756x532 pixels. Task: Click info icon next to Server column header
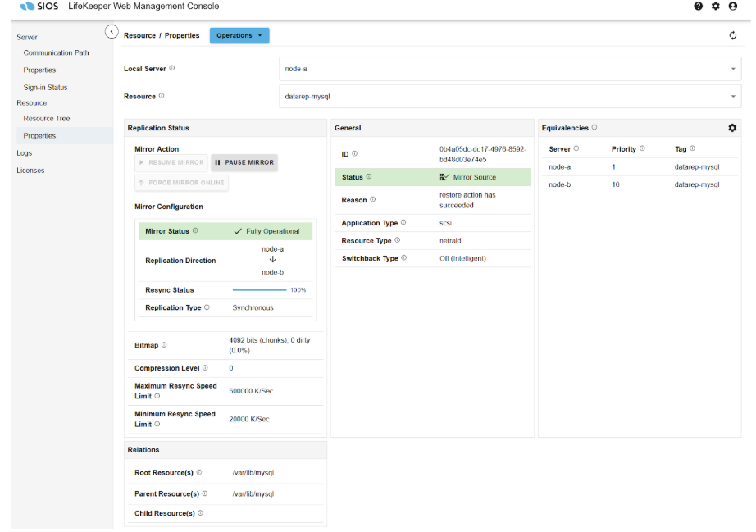click(x=576, y=148)
